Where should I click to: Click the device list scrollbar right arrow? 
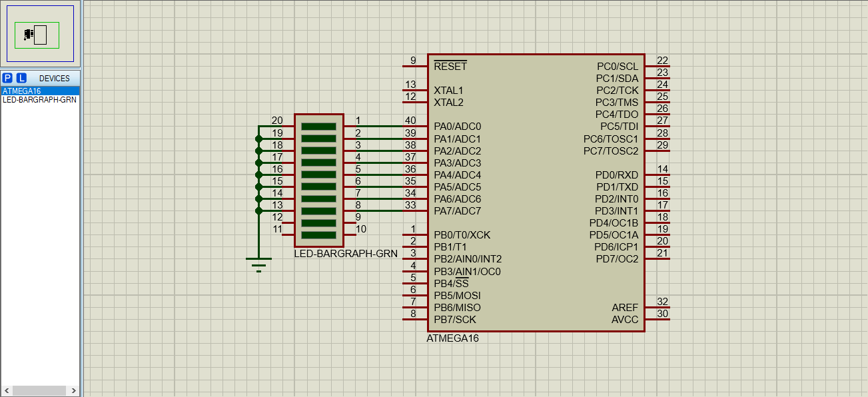74,390
